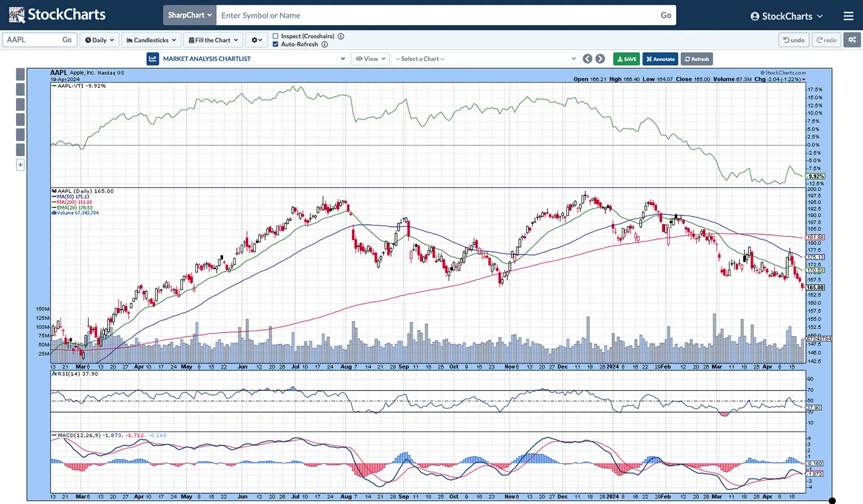This screenshot has width=863, height=504.
Task: Disable the Auto-Refresh checkbox
Action: pyautogui.click(x=275, y=45)
